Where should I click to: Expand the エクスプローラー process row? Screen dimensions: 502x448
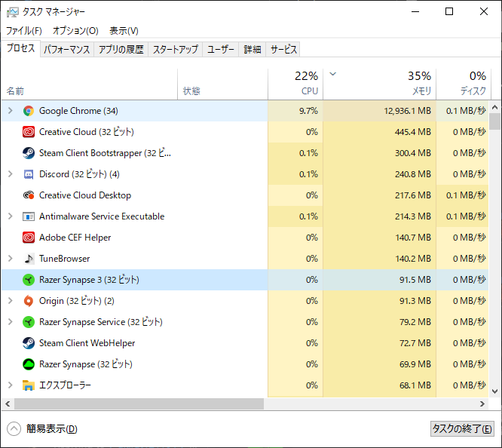coord(11,385)
